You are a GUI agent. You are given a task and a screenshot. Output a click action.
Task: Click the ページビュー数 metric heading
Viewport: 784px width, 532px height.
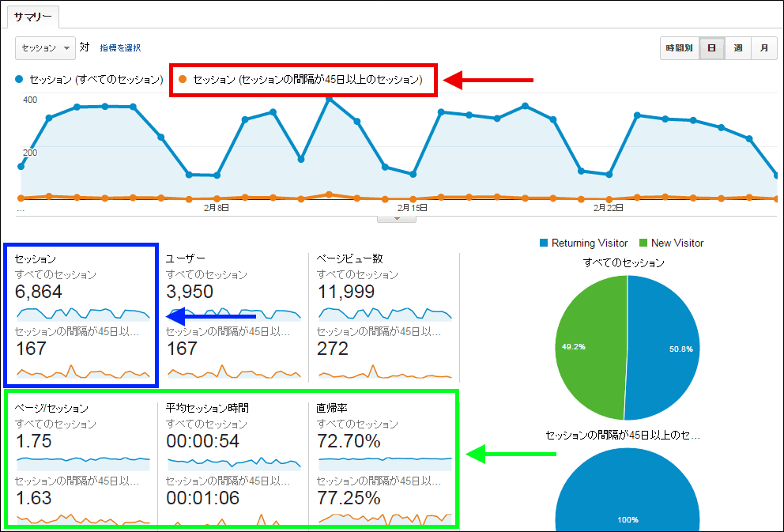coord(350,258)
